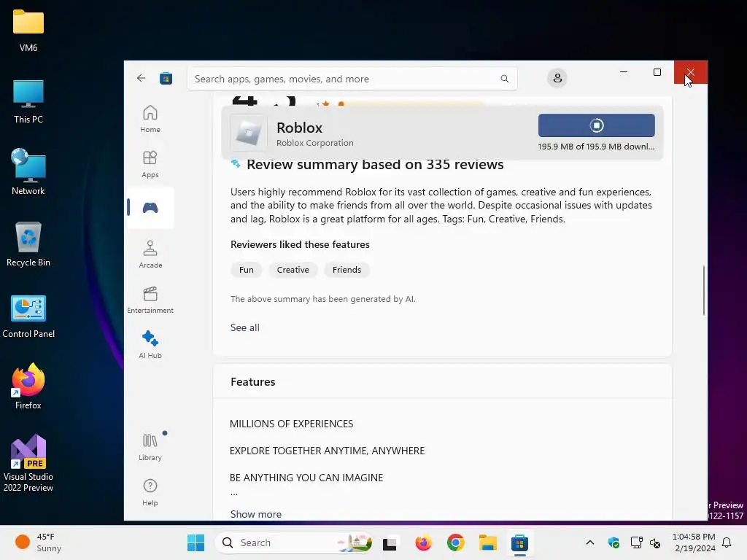
Task: Open Home in the Store sidebar
Action: pos(150,119)
